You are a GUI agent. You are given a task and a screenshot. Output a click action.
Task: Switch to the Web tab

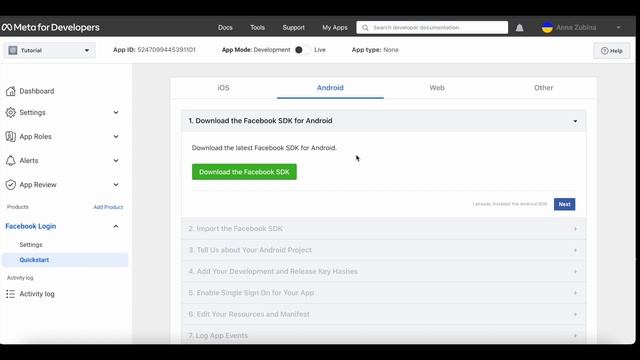437,88
